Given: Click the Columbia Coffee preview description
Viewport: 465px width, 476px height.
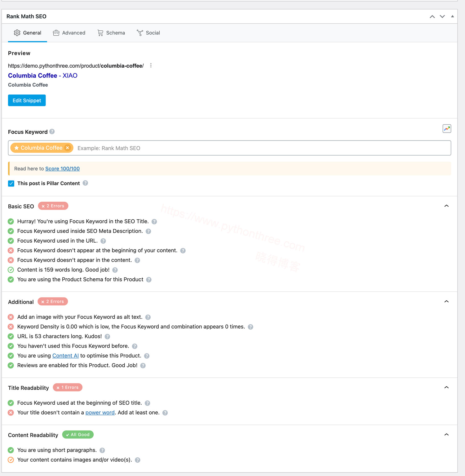Looking at the screenshot, I should (x=28, y=85).
